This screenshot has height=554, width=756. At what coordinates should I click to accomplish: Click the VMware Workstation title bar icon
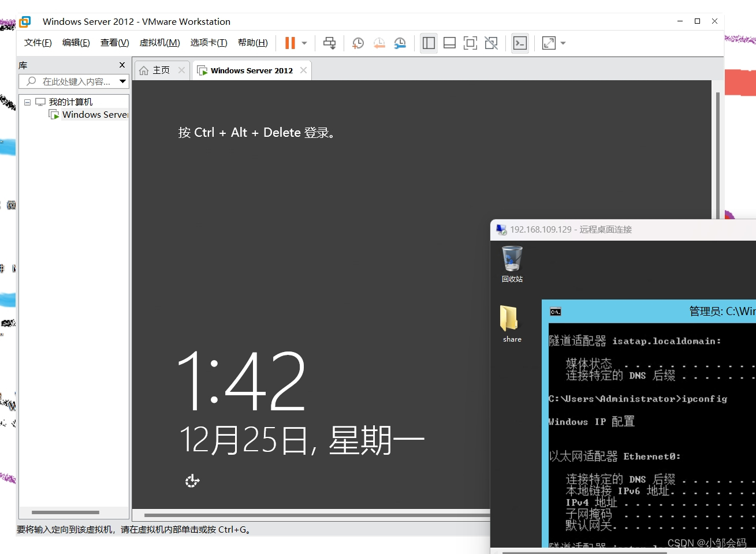click(x=25, y=21)
